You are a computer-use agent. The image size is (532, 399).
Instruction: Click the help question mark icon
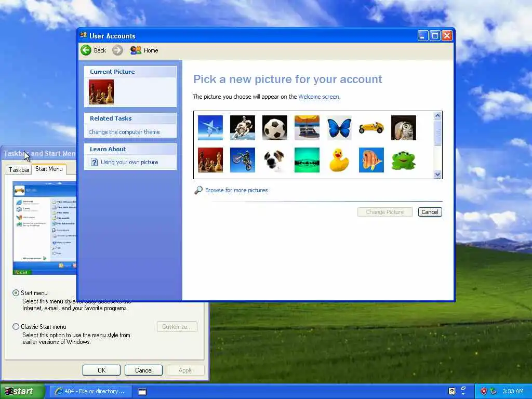95,162
